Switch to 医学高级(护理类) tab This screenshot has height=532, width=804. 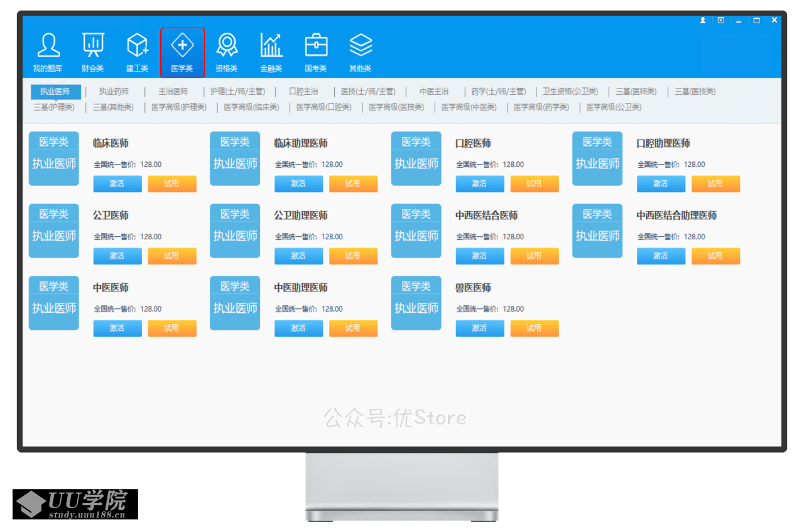pyautogui.click(x=179, y=107)
